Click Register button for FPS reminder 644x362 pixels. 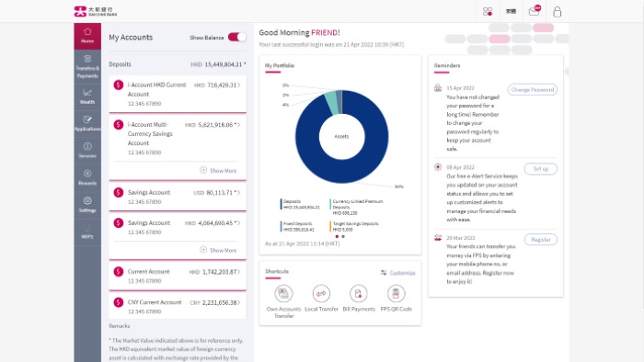click(541, 240)
